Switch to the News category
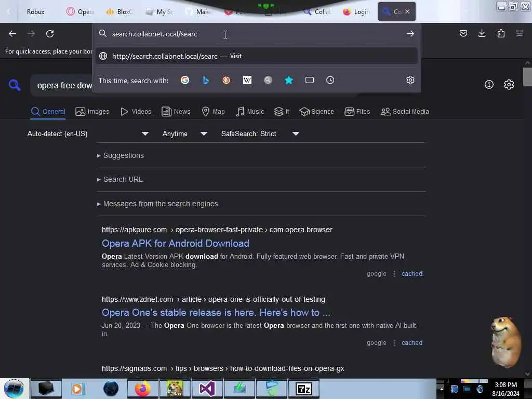The height and width of the screenshot is (399, 532). tap(176, 112)
